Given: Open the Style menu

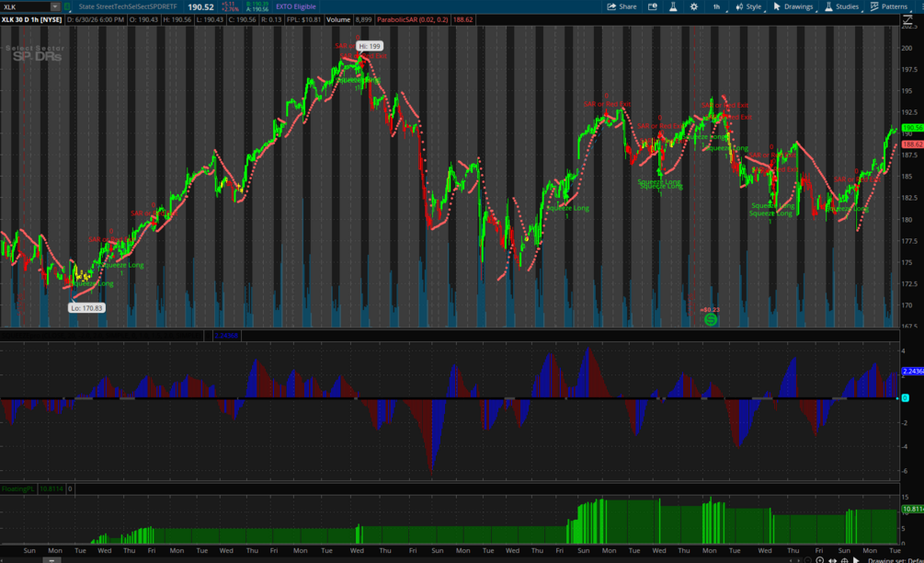Looking at the screenshot, I should 749,6.
